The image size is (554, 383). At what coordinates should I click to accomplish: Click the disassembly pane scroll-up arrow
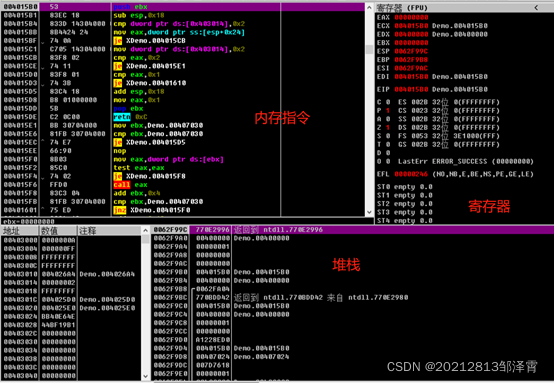point(369,7)
